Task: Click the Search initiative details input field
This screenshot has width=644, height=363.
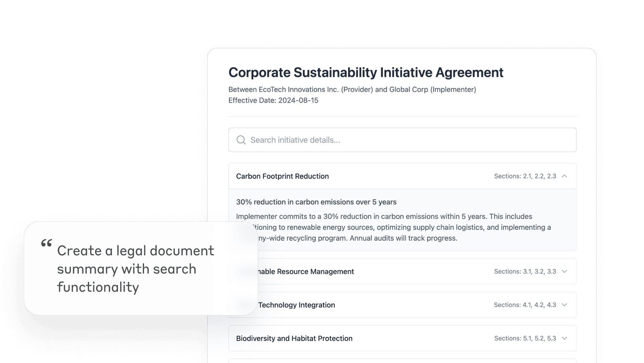Action: tap(402, 140)
